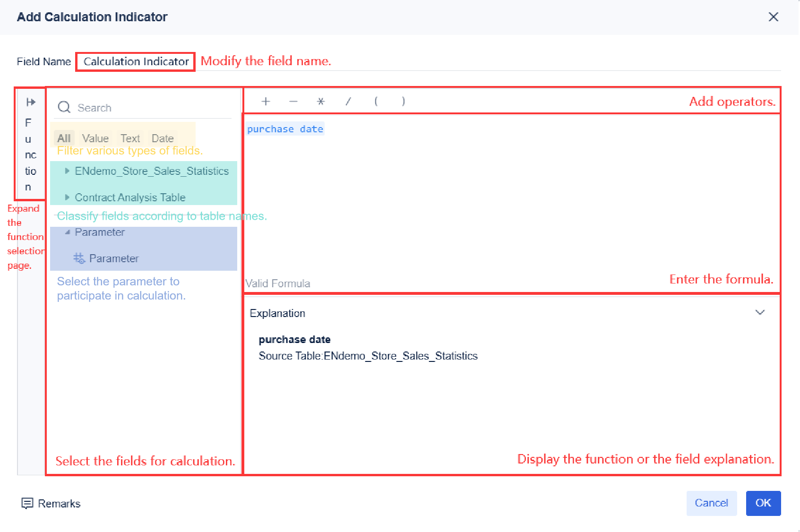The height and width of the screenshot is (532, 800).
Task: Insert a right parenthesis from the operator bar
Action: coord(404,101)
